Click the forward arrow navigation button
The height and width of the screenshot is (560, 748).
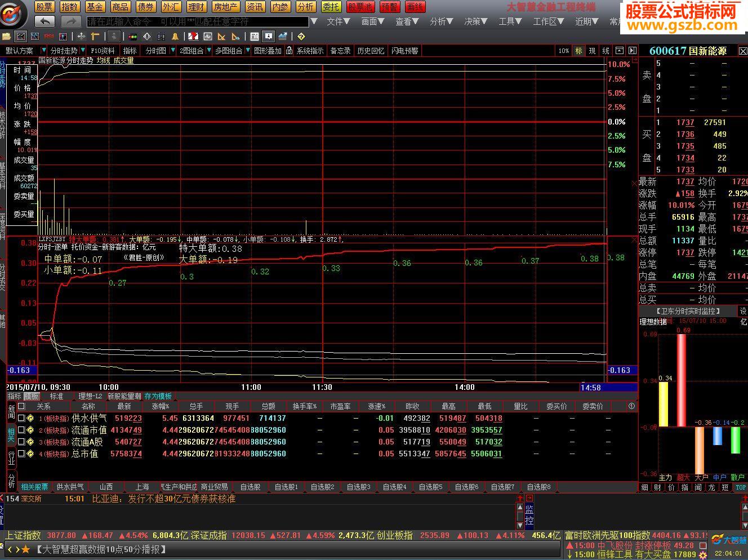(70, 21)
